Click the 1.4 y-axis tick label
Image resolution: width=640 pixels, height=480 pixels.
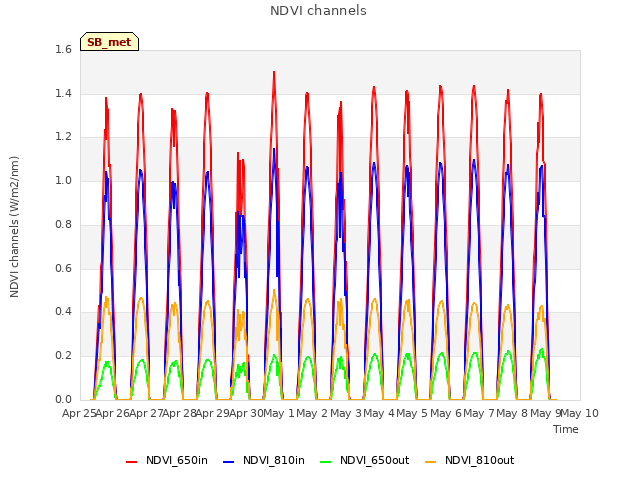point(63,93)
